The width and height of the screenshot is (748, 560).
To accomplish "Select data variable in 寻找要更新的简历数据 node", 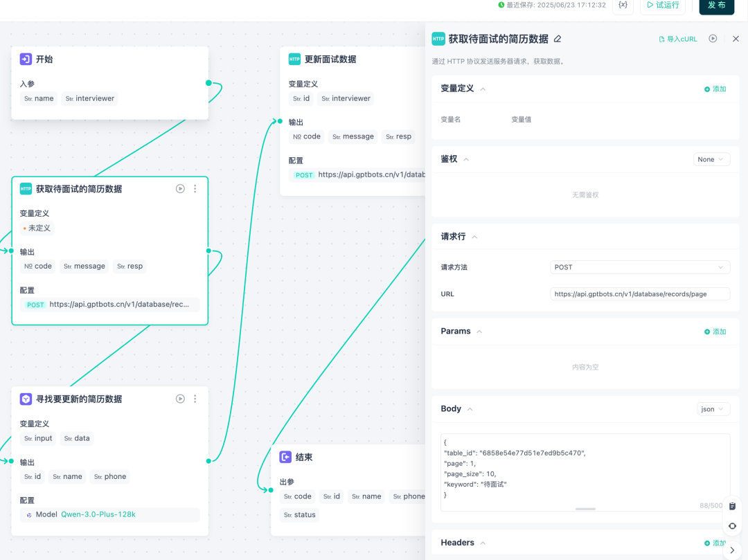I will coord(77,438).
